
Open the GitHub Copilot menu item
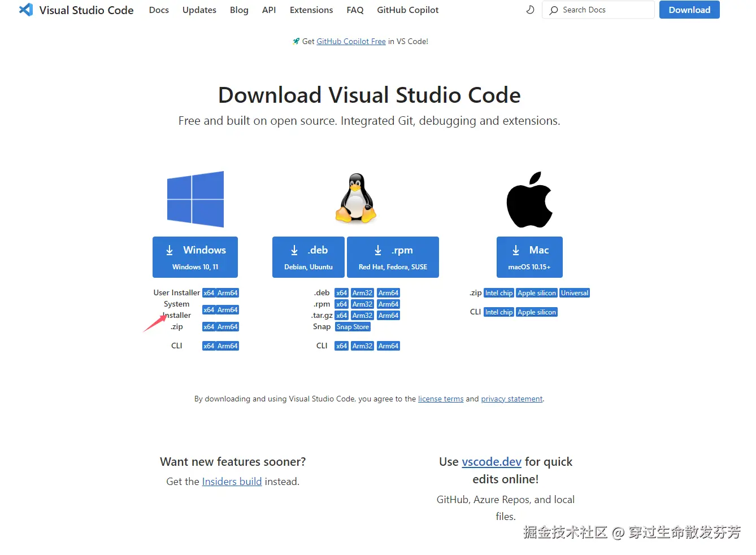tap(407, 10)
